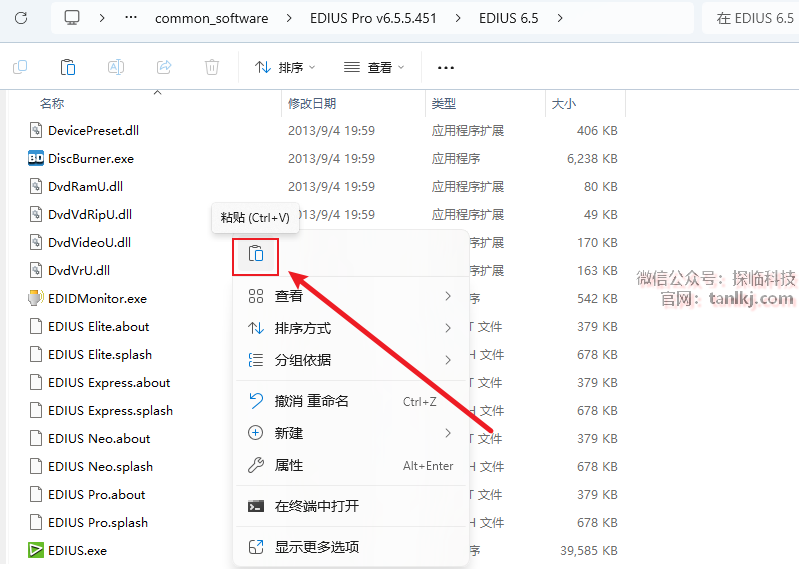The image size is (799, 569).
Task: Choose 在终端中打开 from context menu
Action: pyautogui.click(x=351, y=506)
